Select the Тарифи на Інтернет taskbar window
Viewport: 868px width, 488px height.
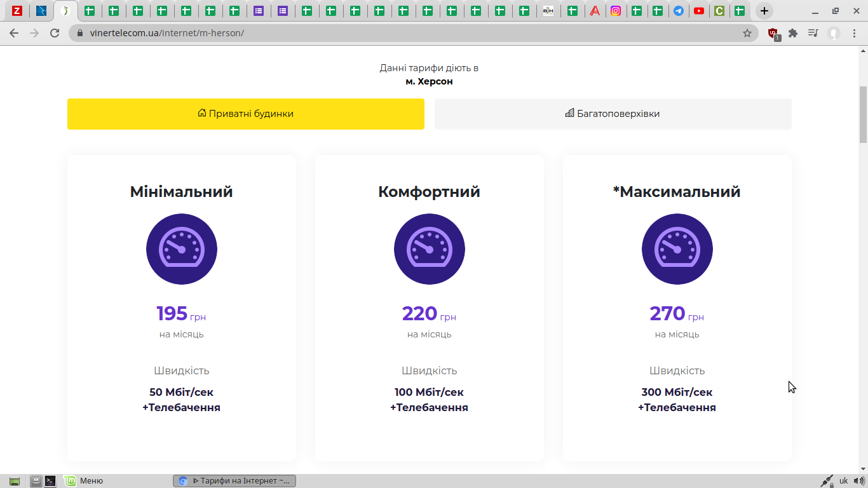coord(234,481)
